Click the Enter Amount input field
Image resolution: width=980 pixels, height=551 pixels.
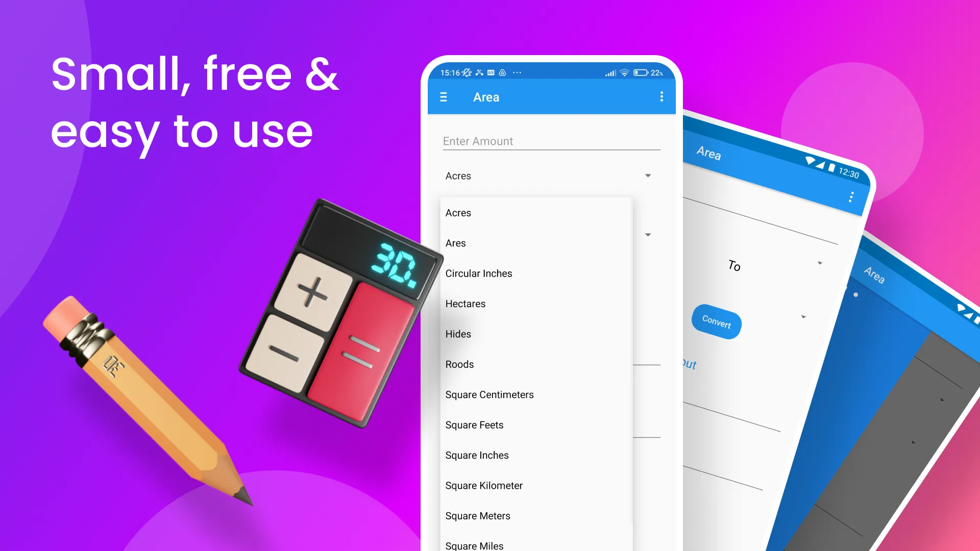551,141
